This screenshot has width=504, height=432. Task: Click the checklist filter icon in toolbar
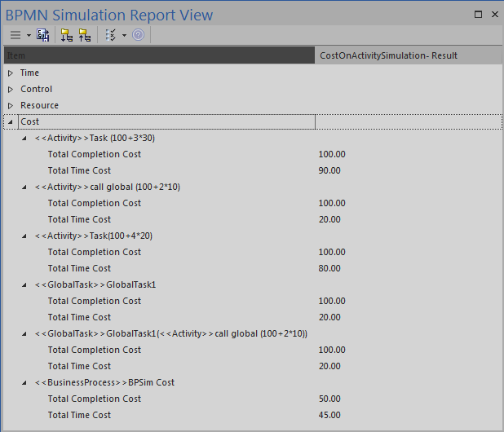pos(112,35)
